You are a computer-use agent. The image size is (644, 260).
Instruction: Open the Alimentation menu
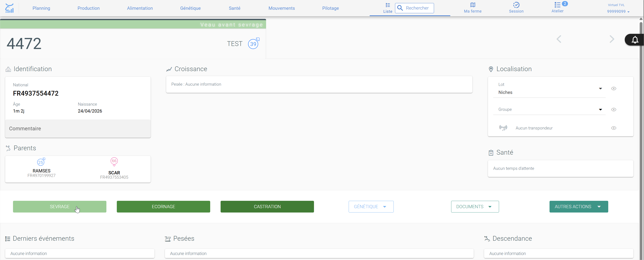coord(140,8)
